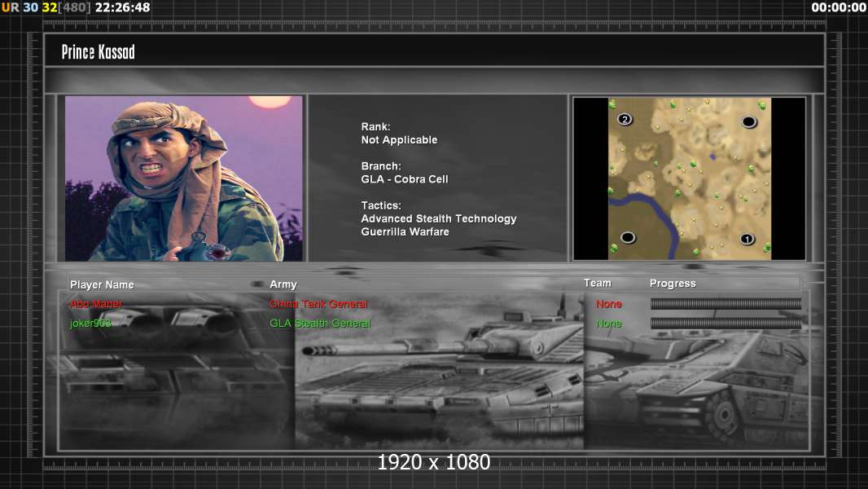Click the 00:00:00 game timer

tap(839, 8)
